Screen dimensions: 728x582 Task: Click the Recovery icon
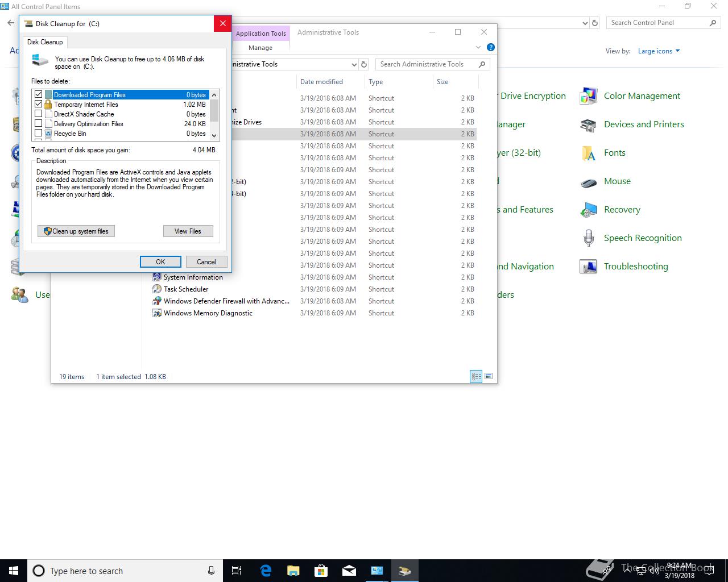588,210
